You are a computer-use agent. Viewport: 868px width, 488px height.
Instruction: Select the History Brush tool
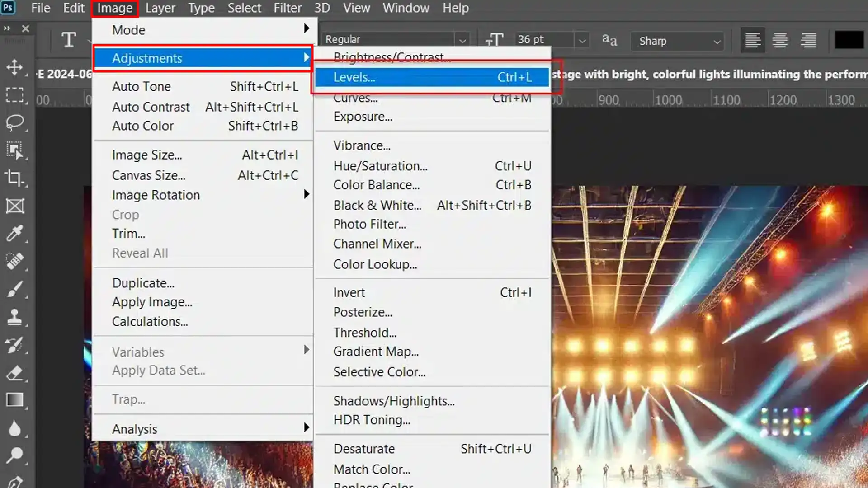point(15,345)
